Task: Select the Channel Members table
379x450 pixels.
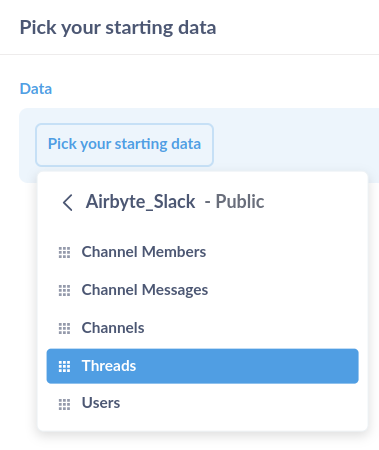Action: pyautogui.click(x=202, y=252)
